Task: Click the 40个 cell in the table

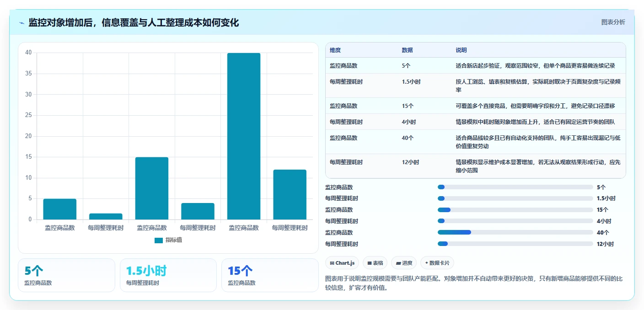Action: point(408,138)
